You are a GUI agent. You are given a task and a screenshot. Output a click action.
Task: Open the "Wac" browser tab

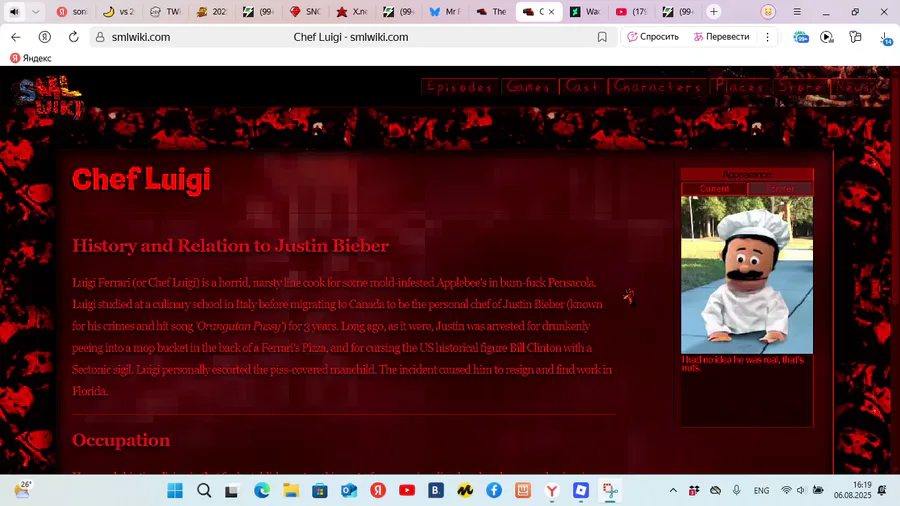coord(585,11)
